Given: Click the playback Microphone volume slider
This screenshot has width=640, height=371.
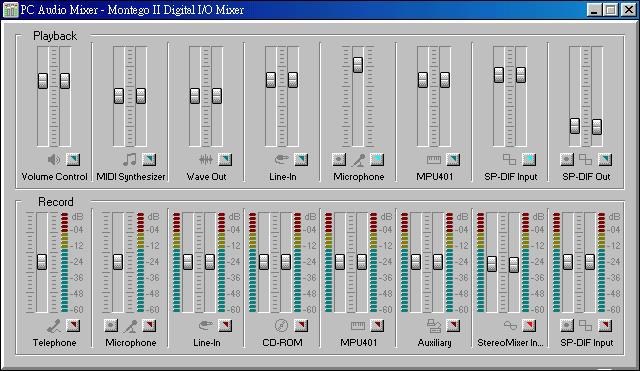Looking at the screenshot, I should tap(358, 65).
